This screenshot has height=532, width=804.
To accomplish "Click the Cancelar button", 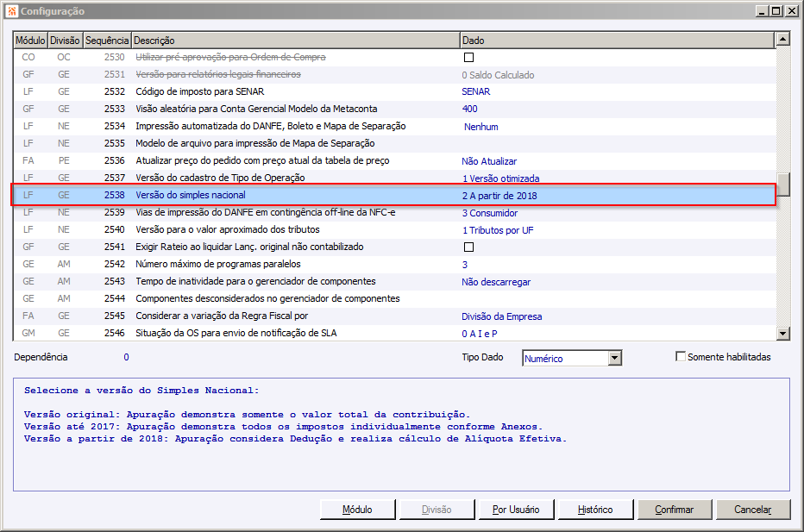I will [x=753, y=510].
